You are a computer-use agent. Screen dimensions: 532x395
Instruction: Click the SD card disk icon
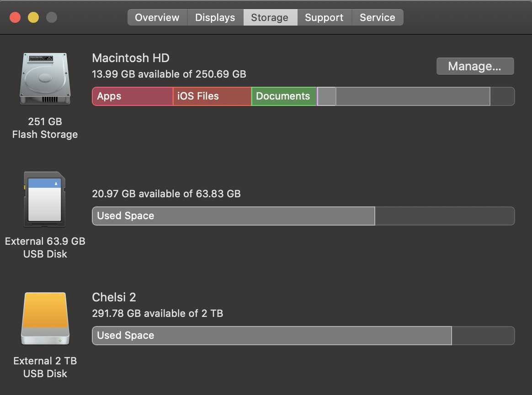pos(44,200)
